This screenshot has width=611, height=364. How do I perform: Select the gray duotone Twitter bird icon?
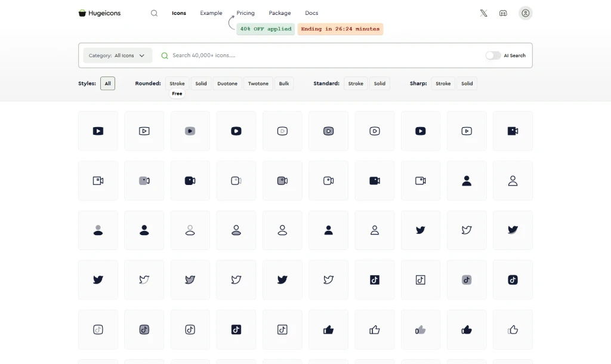point(190,280)
